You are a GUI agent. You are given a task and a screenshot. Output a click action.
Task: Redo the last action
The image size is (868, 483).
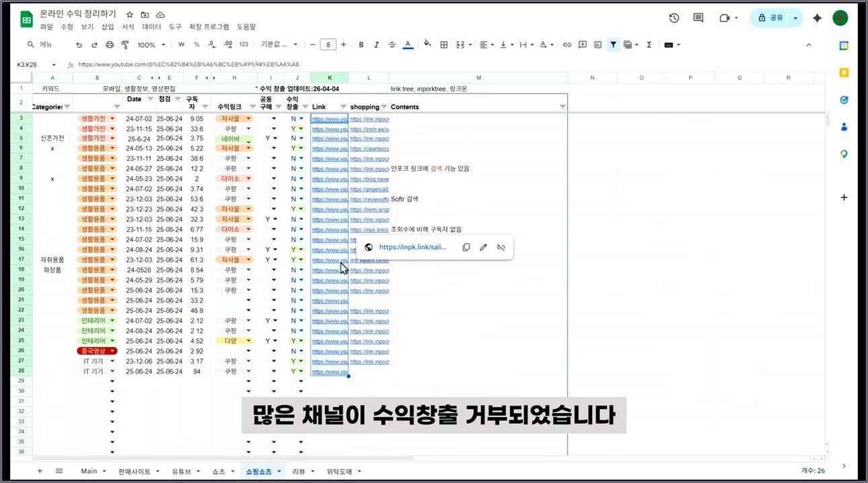pyautogui.click(x=94, y=45)
